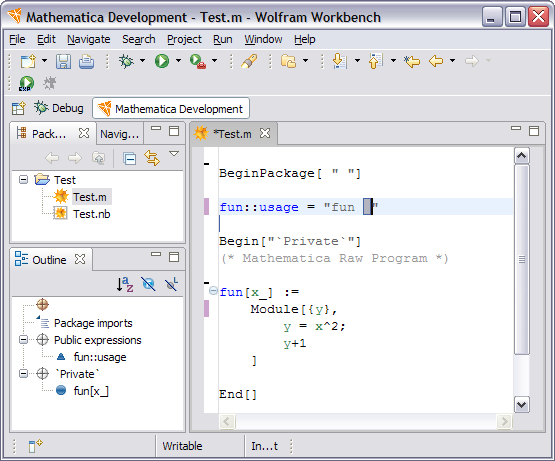Toggle Link with Editor in Package Explorer
This screenshot has height=461, width=555.
click(152, 158)
